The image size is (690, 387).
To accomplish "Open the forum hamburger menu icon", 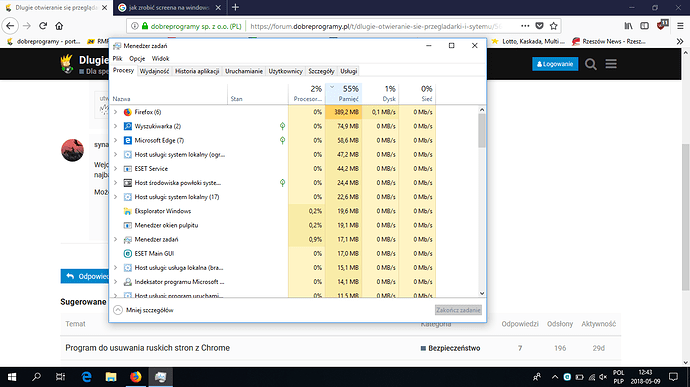I will click(611, 64).
